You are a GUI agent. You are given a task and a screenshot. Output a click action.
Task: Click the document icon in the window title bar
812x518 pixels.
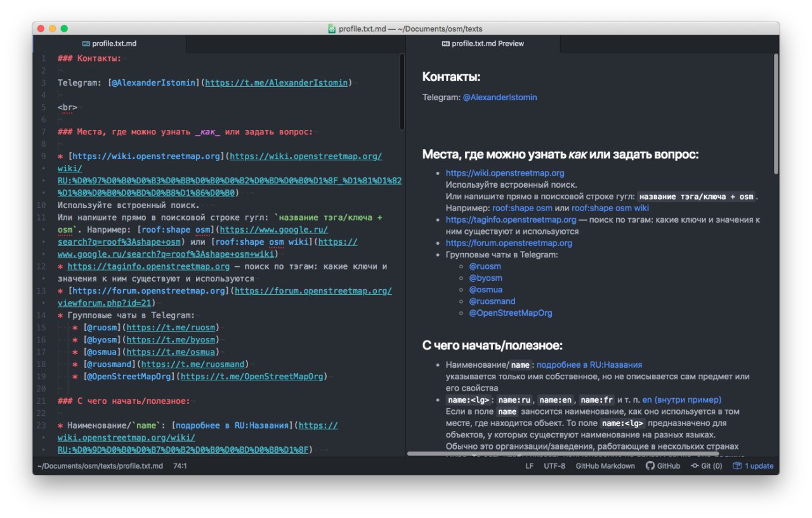pyautogui.click(x=332, y=29)
